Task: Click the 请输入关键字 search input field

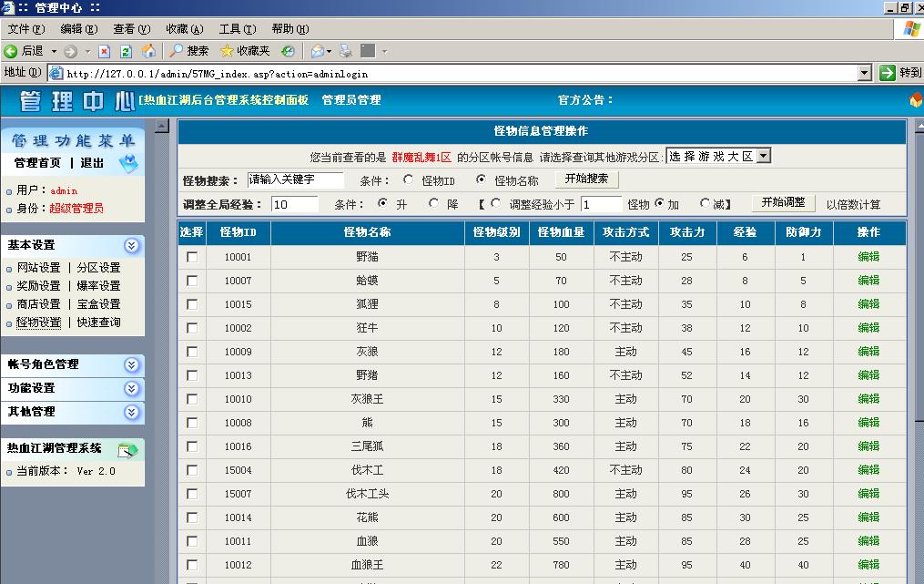Action: [x=295, y=180]
